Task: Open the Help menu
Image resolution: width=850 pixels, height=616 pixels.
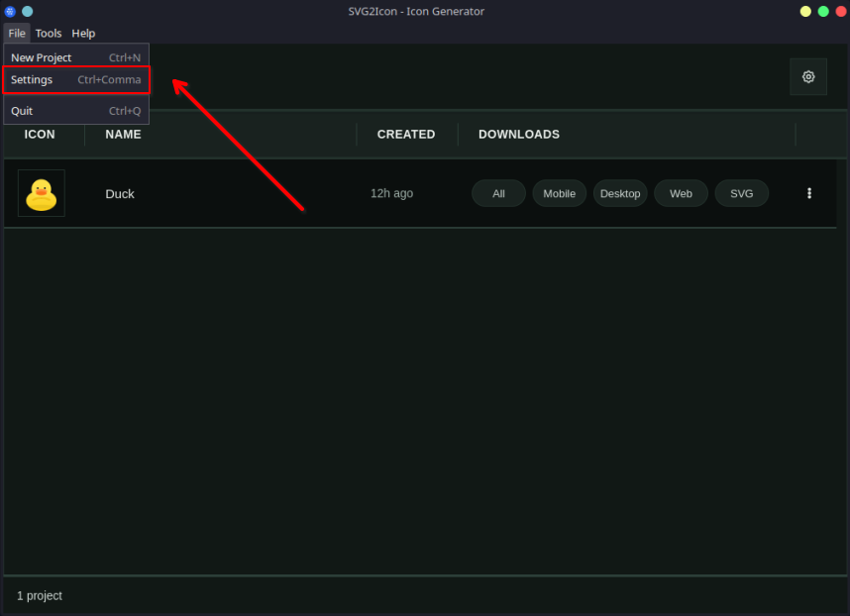Action: (83, 34)
